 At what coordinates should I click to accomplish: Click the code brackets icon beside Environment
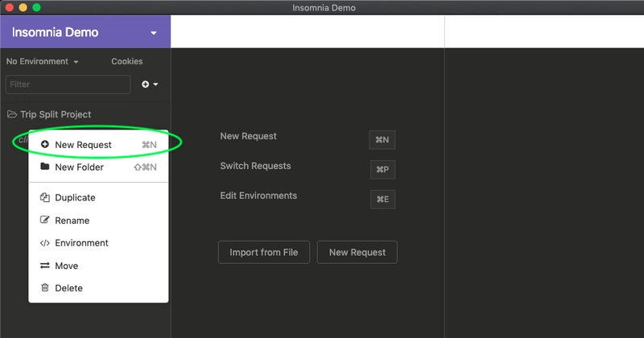coord(45,243)
